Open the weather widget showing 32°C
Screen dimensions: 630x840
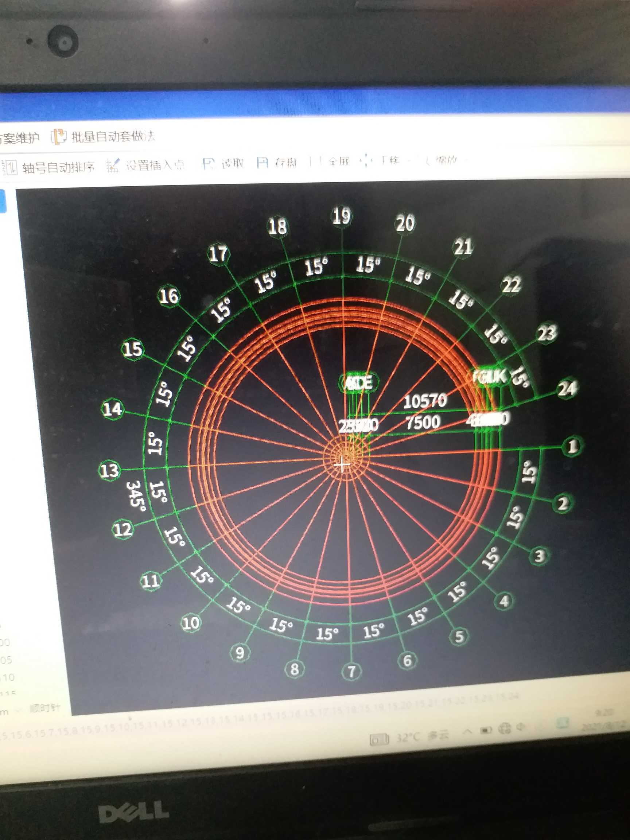tap(409, 737)
